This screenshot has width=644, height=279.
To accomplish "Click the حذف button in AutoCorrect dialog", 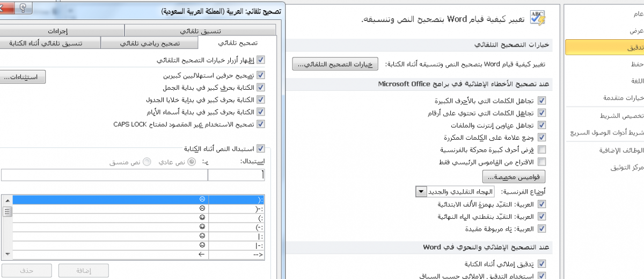I will point(26,270).
